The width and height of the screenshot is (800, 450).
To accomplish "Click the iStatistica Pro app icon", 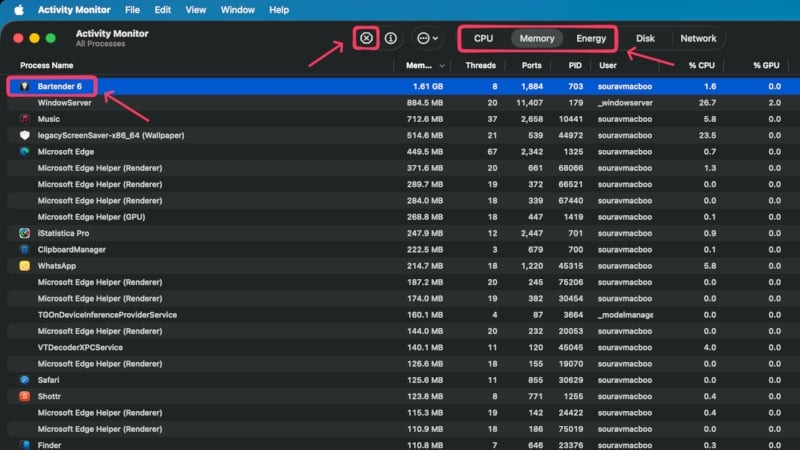I will coord(24,233).
